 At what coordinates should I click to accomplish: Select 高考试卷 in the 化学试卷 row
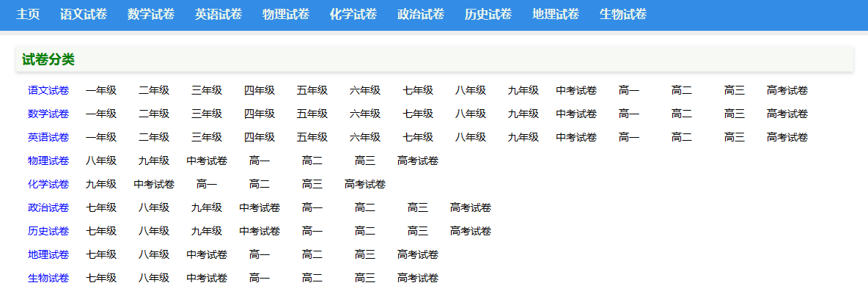[x=365, y=184]
